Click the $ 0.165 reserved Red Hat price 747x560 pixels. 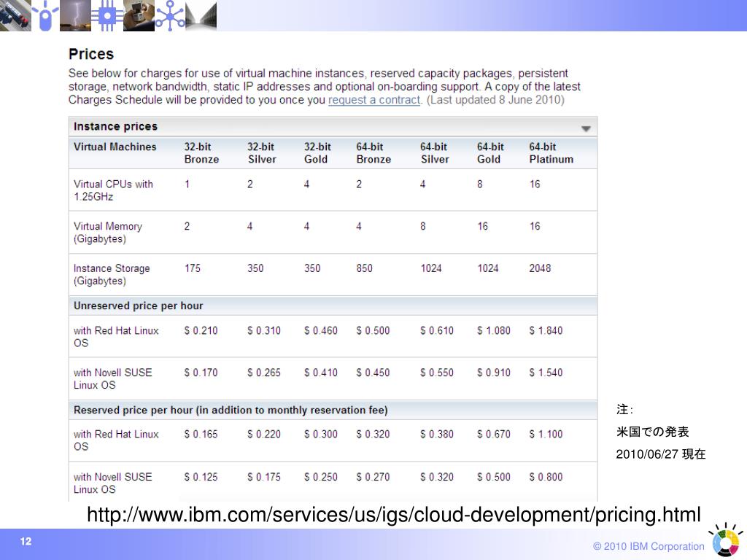(201, 435)
